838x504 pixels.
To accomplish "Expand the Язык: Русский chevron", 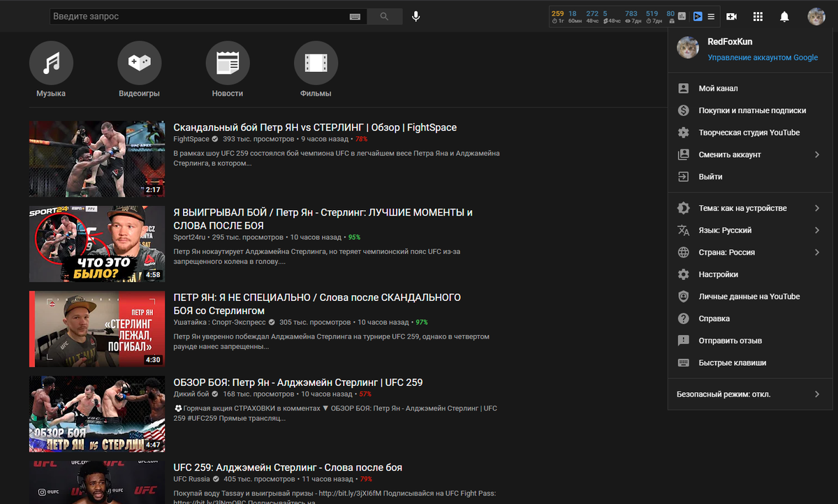I will [x=817, y=230].
